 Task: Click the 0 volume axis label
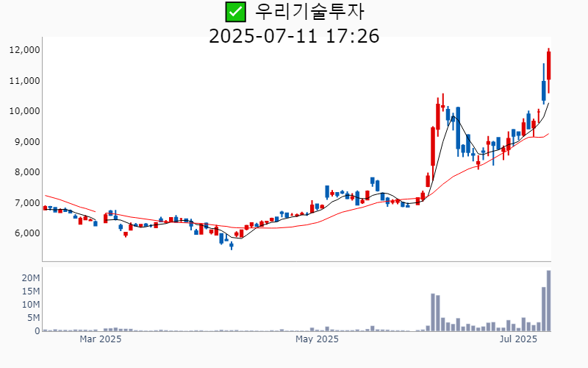pyautogui.click(x=37, y=331)
